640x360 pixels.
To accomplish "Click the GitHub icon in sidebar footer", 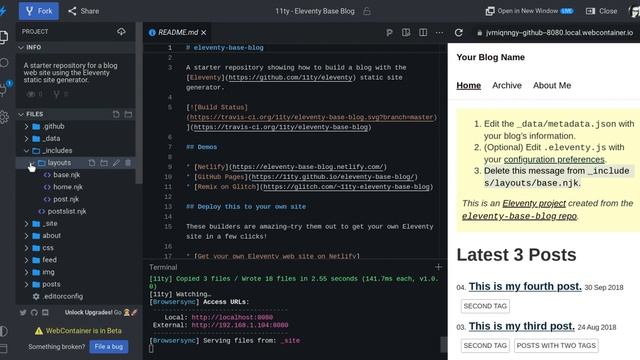I will [34, 313].
